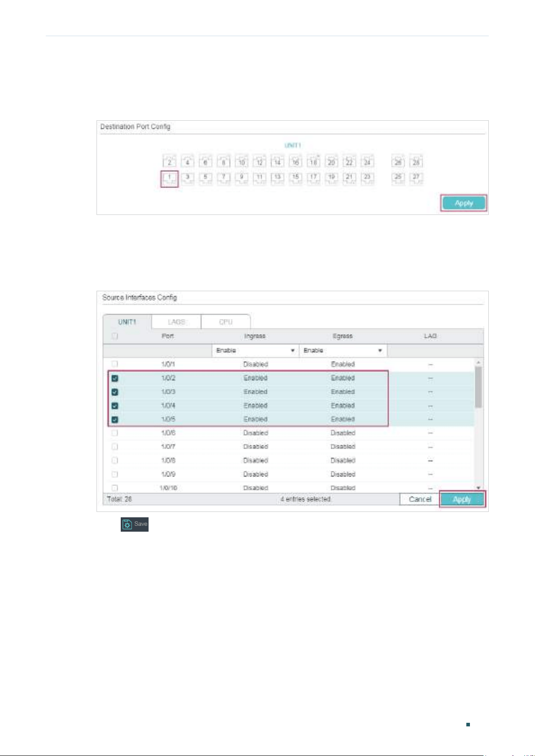Pick port 15 icon
This screenshot has width=535, height=756.
pyautogui.click(x=295, y=178)
